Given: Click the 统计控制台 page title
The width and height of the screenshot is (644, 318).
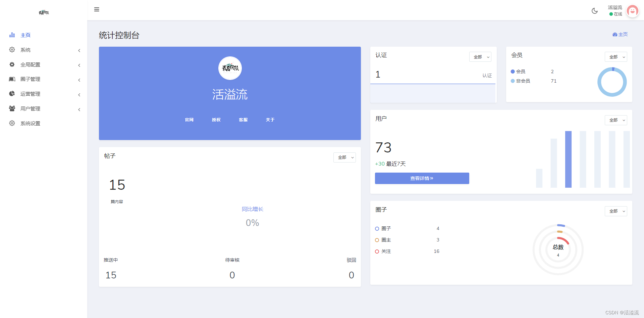Looking at the screenshot, I should click(119, 35).
